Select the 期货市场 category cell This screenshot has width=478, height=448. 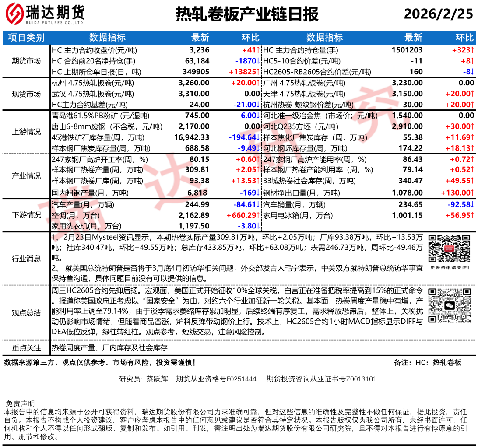coord(26,61)
